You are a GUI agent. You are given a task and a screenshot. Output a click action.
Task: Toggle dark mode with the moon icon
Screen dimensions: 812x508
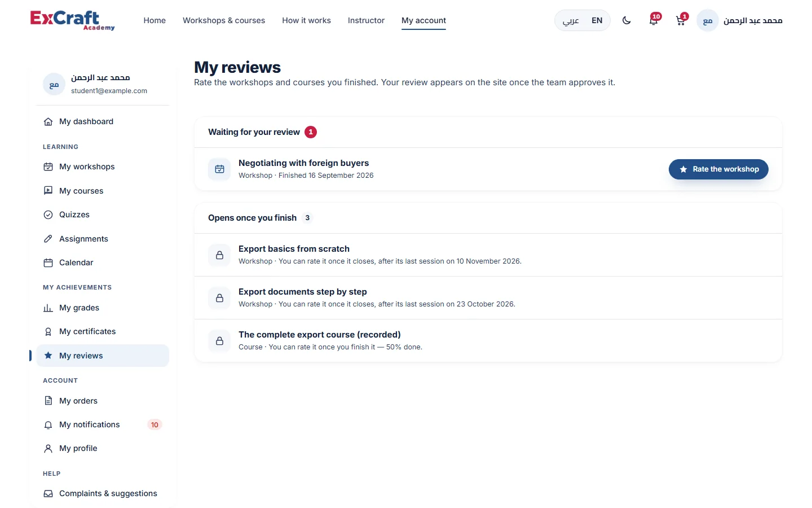tap(626, 20)
